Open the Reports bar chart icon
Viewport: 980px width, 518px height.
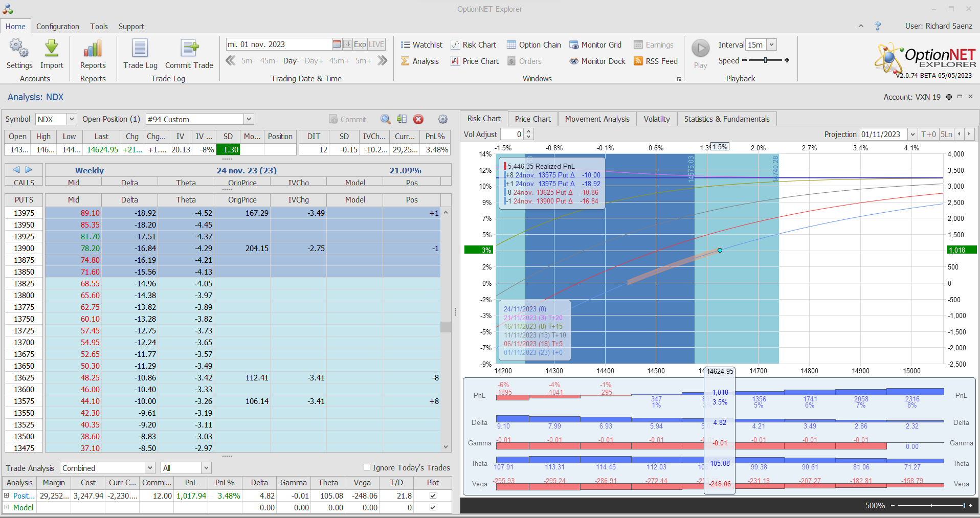coord(93,54)
